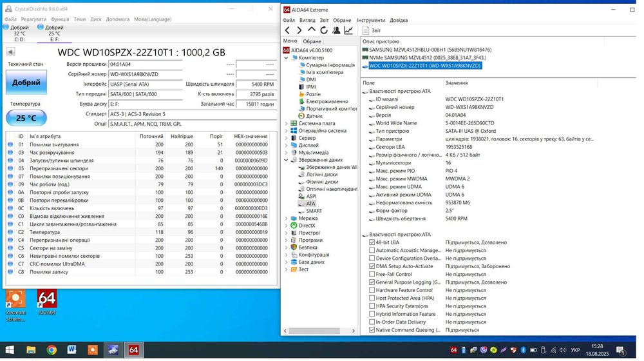Open Microsoft Word from the taskbar

pos(72,350)
